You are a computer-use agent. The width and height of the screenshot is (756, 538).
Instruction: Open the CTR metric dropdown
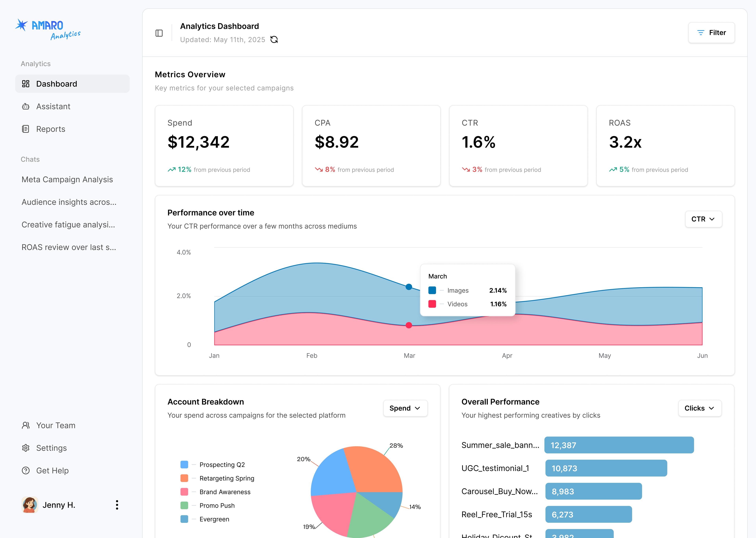(703, 219)
